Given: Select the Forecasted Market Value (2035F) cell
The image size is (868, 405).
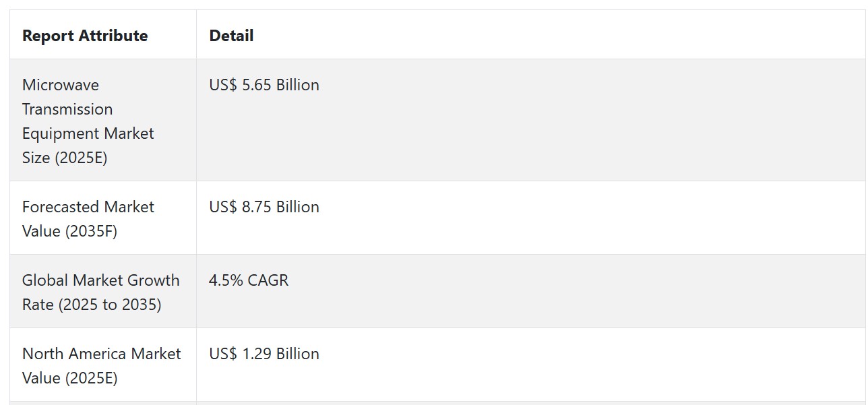Looking at the screenshot, I should click(103, 218).
